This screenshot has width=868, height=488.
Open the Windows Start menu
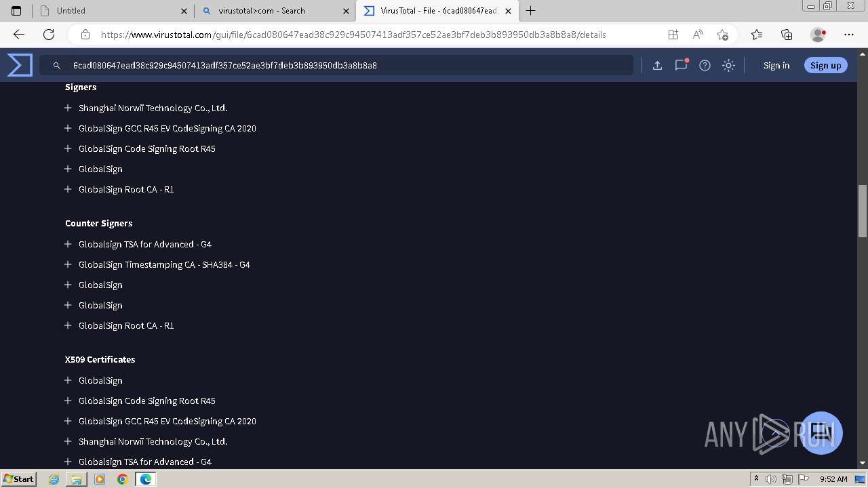18,479
